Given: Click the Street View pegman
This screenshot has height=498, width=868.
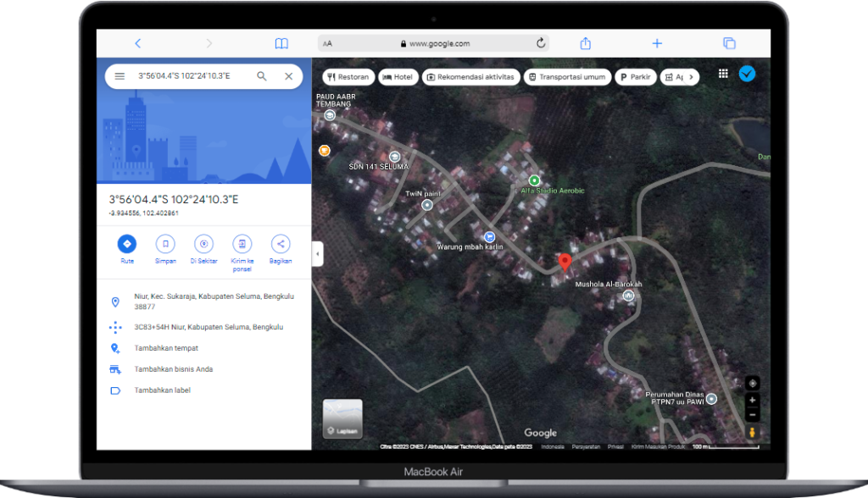Looking at the screenshot, I should pos(753,432).
